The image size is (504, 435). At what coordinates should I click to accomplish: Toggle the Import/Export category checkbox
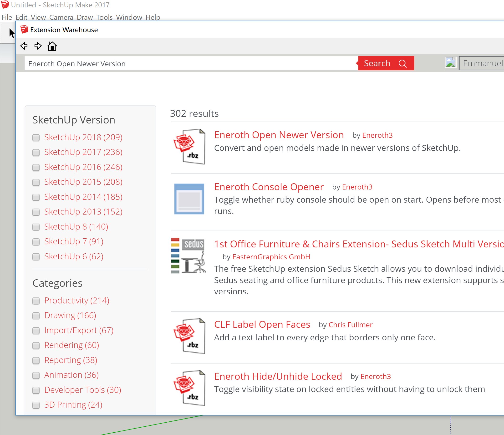pos(36,331)
